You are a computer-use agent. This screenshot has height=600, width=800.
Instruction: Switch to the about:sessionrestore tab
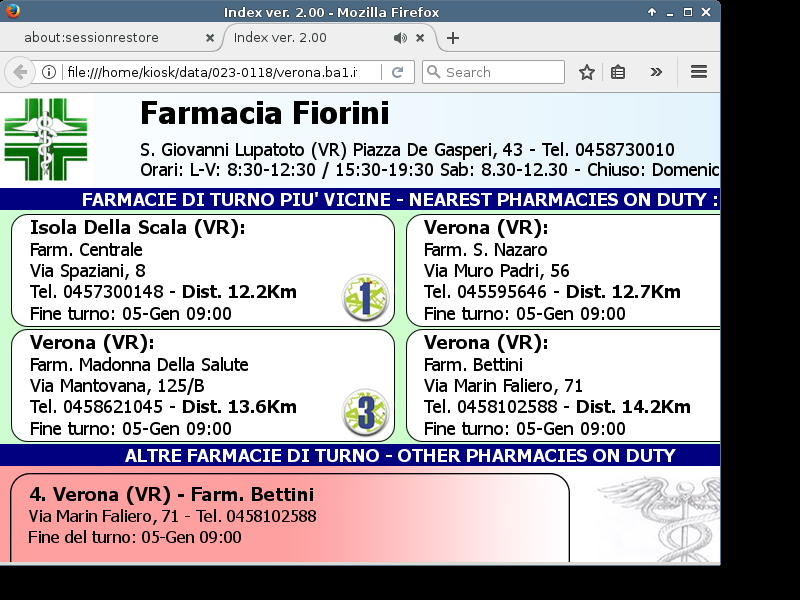105,38
